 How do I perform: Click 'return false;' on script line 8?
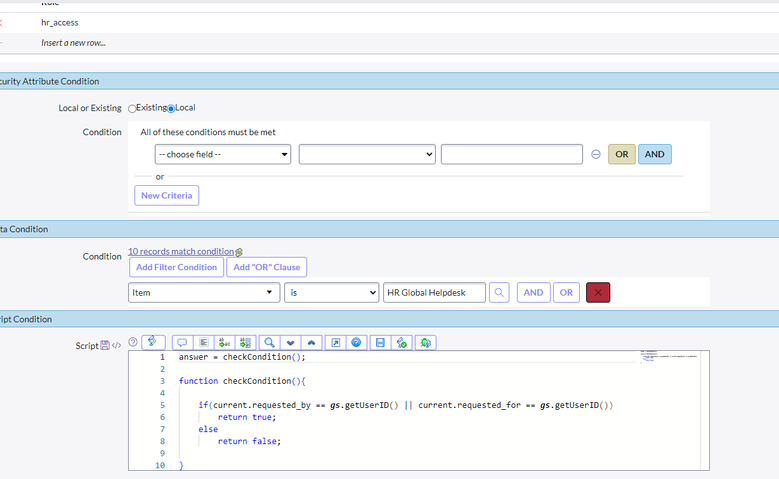click(x=249, y=441)
